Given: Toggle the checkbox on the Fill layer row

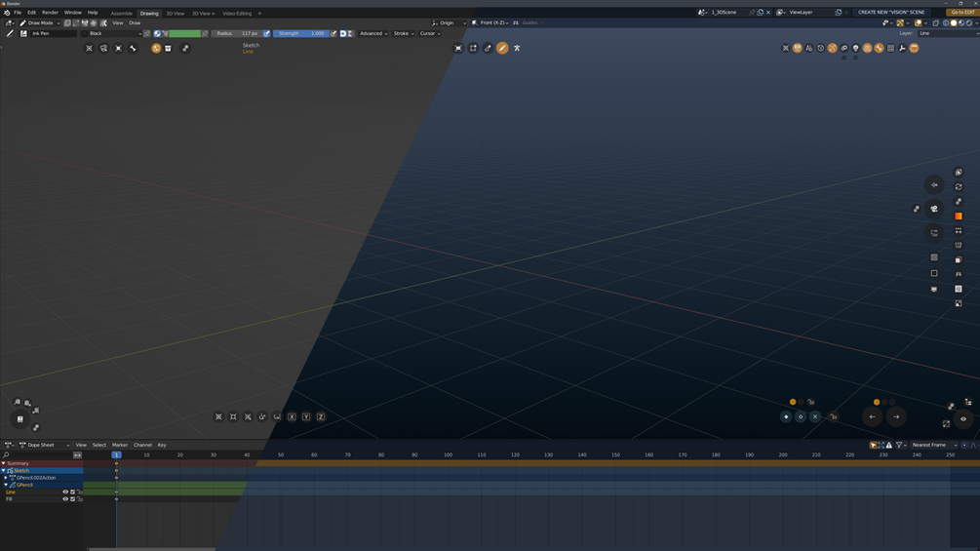Looking at the screenshot, I should [72, 499].
